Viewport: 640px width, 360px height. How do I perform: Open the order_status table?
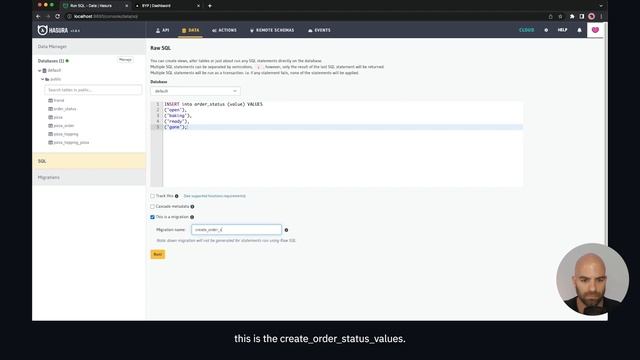tap(65, 109)
